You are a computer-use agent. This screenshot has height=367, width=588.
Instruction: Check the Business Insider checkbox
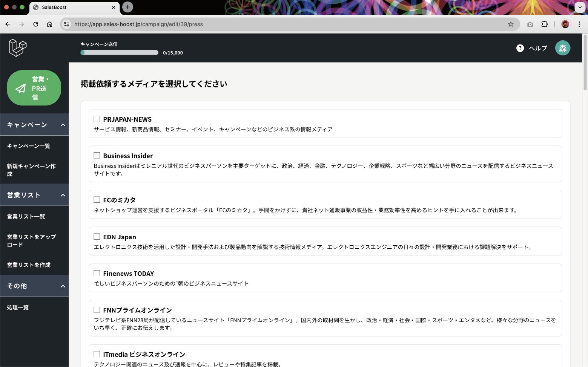click(x=97, y=156)
